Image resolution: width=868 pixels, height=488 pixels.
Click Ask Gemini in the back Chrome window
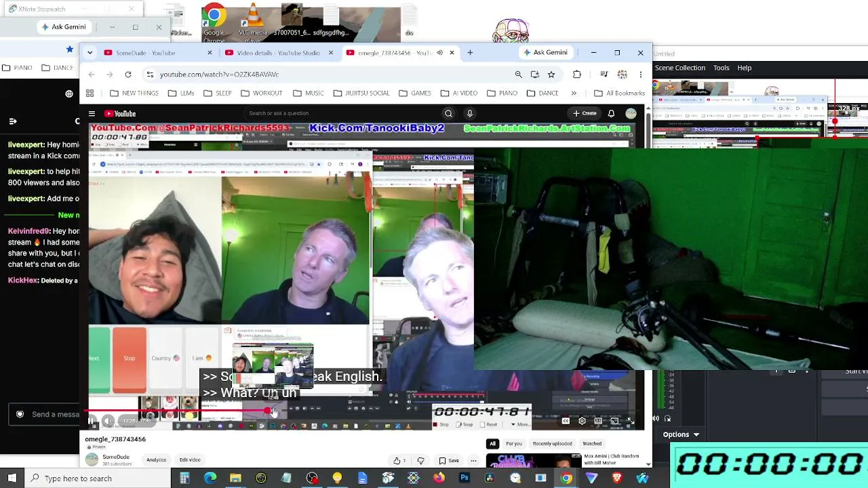[x=64, y=27]
